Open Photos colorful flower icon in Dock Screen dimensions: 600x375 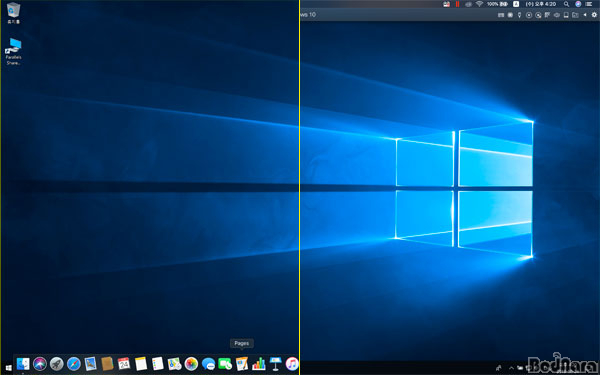click(x=191, y=364)
